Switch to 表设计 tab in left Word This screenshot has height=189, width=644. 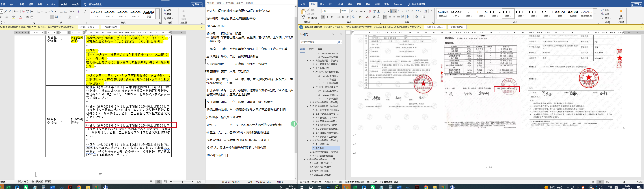[x=64, y=4]
